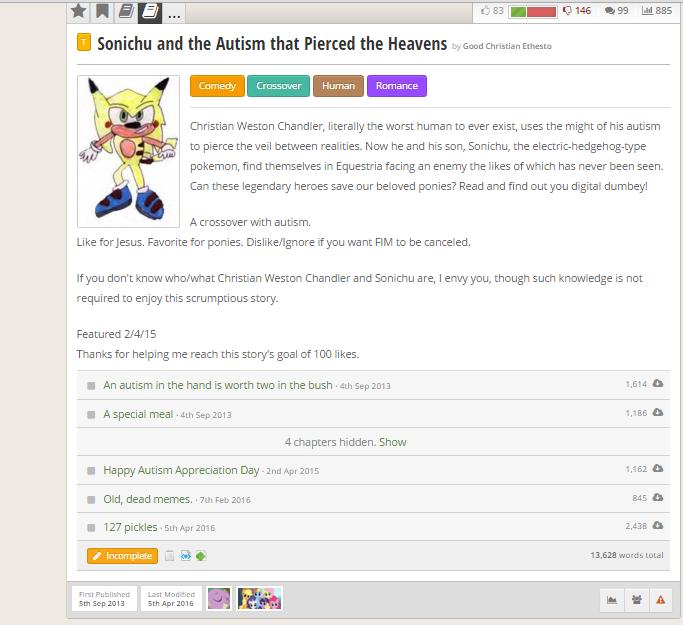Open chapter Old, dead memes.
The image size is (683, 625).
coord(148,499)
